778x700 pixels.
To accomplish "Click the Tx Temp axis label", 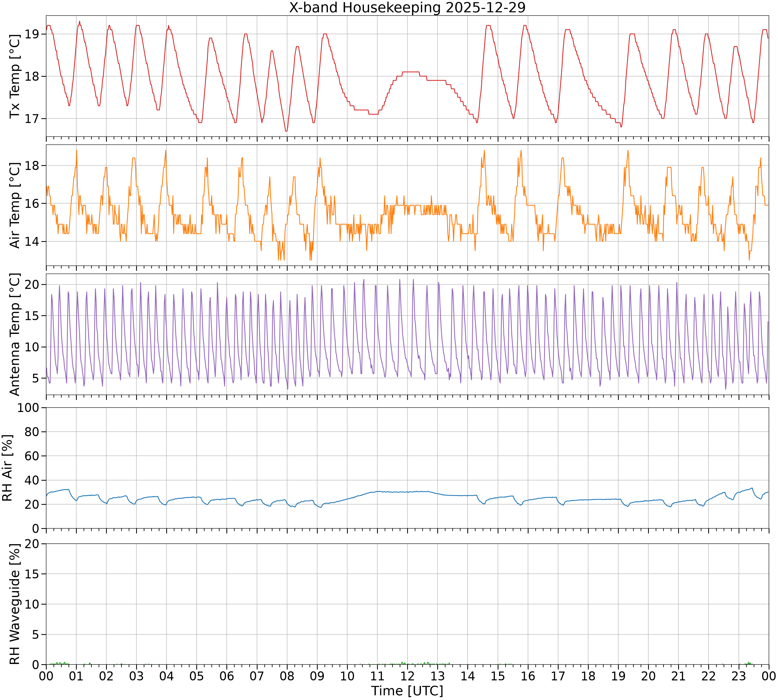I will pyautogui.click(x=14, y=76).
